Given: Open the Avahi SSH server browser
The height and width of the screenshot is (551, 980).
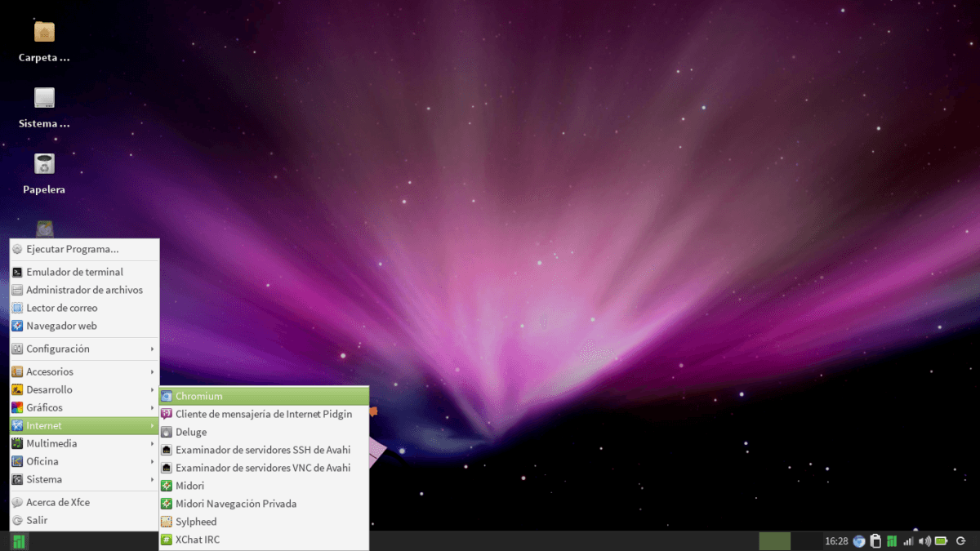Looking at the screenshot, I should [x=261, y=450].
